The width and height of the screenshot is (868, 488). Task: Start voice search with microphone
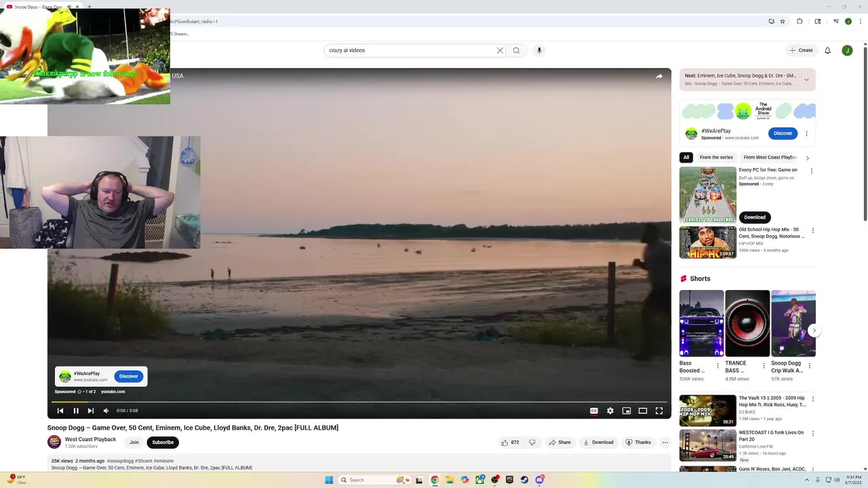[x=539, y=50]
